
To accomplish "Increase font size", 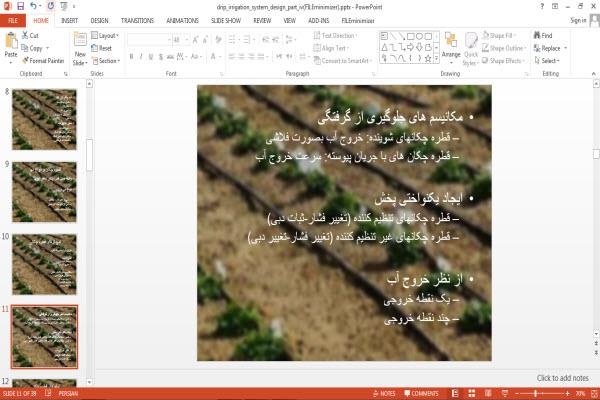I will 196,40.
